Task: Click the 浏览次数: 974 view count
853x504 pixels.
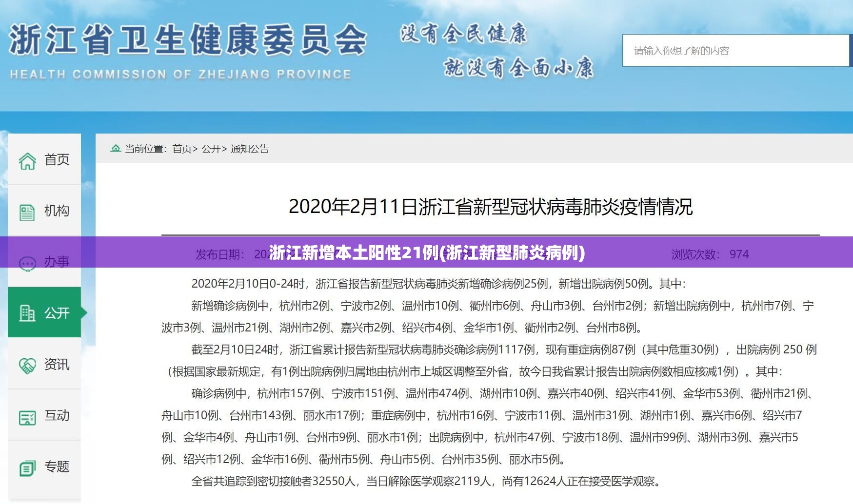Action: pyautogui.click(x=710, y=254)
